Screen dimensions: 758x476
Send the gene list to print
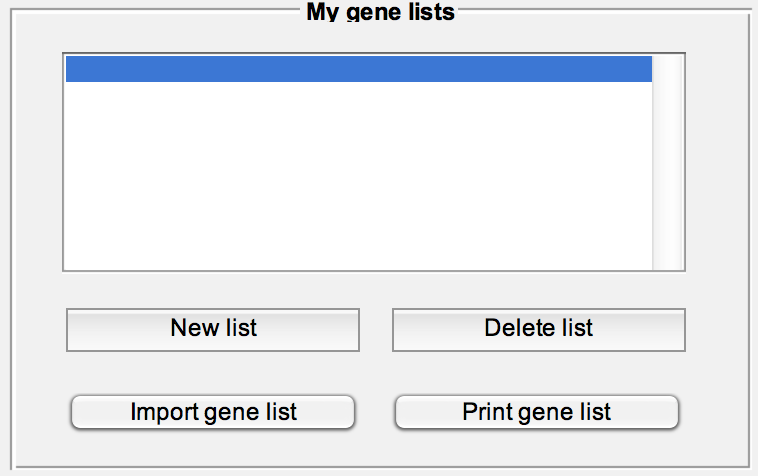[537, 412]
